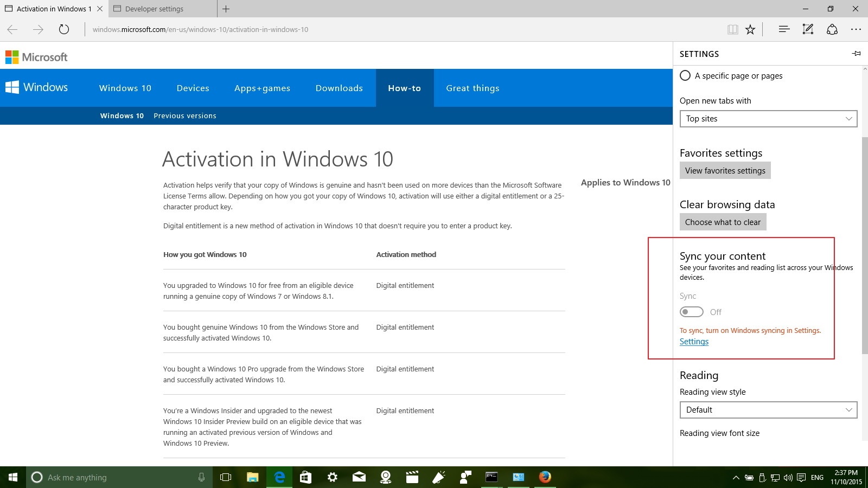Pin the Settings pane
The image size is (868, 488).
pyautogui.click(x=856, y=53)
